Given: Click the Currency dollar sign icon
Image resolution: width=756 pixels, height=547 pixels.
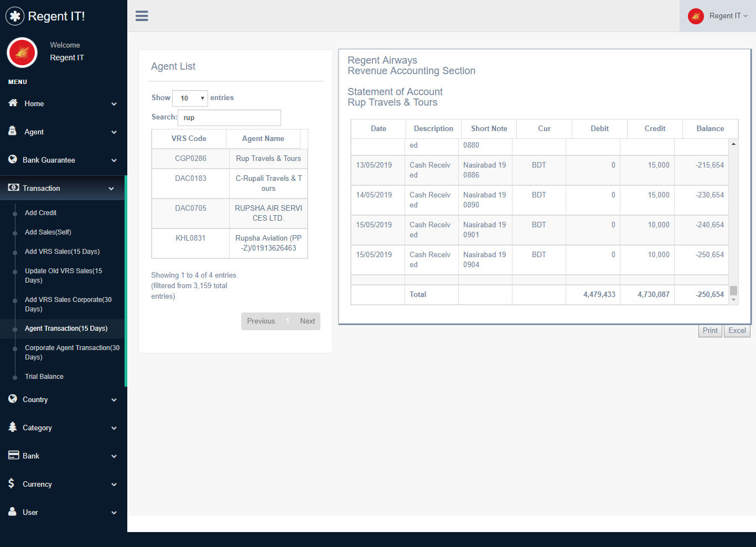Looking at the screenshot, I should (x=11, y=483).
